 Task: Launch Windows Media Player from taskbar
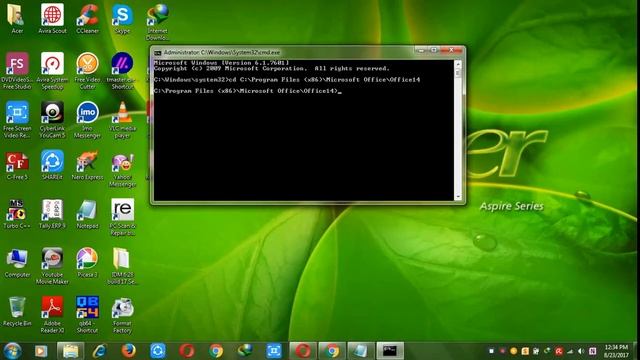point(40,351)
